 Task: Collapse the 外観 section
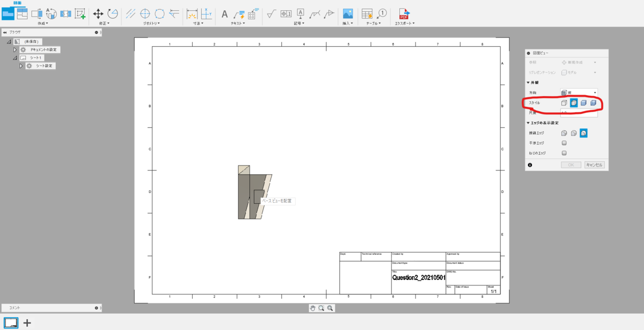(528, 82)
